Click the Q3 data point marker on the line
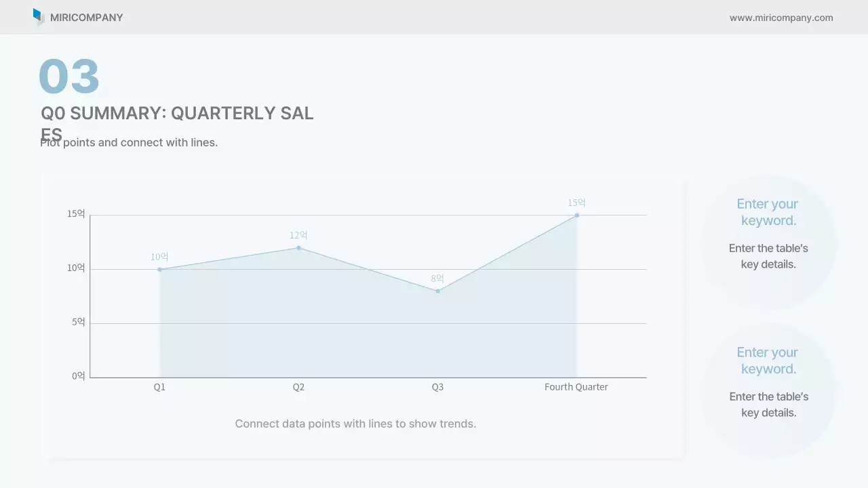 pyautogui.click(x=438, y=291)
